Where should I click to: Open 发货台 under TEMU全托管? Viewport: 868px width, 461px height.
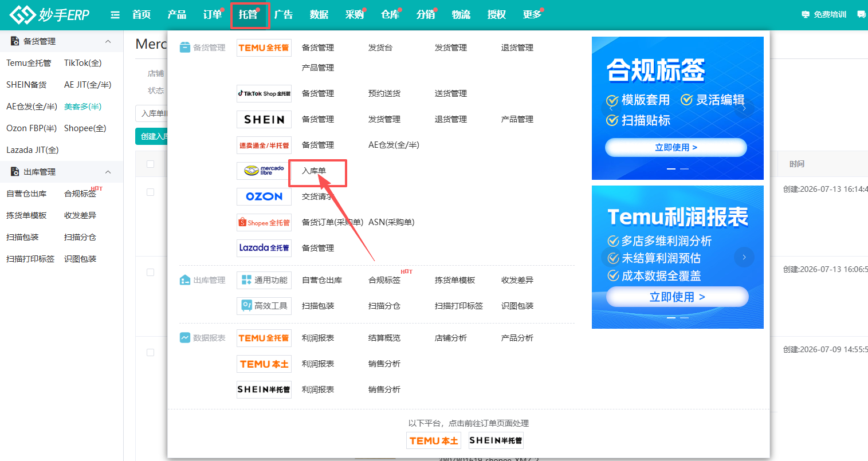click(380, 48)
